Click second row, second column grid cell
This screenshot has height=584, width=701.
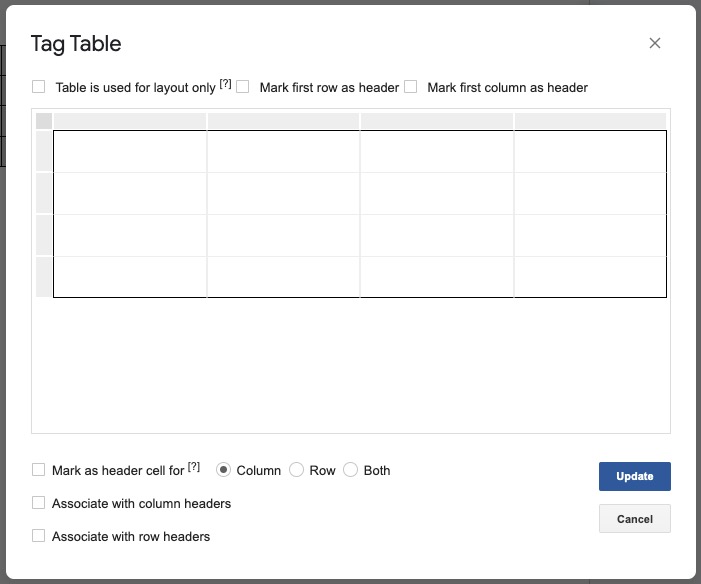pos(283,193)
